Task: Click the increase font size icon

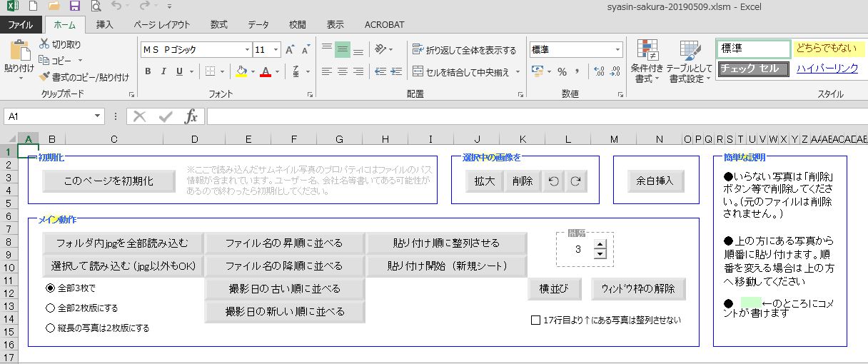Action: pyautogui.click(x=290, y=50)
